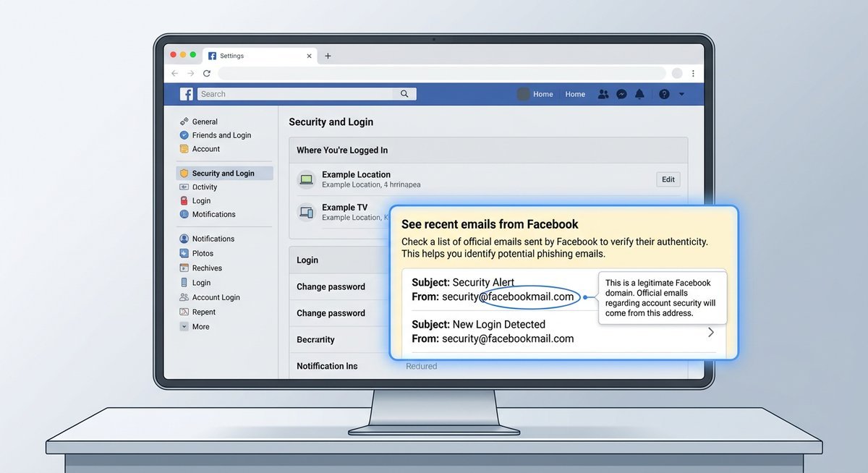Open the account menu caret at top right
The width and height of the screenshot is (868, 473).
pyautogui.click(x=681, y=94)
